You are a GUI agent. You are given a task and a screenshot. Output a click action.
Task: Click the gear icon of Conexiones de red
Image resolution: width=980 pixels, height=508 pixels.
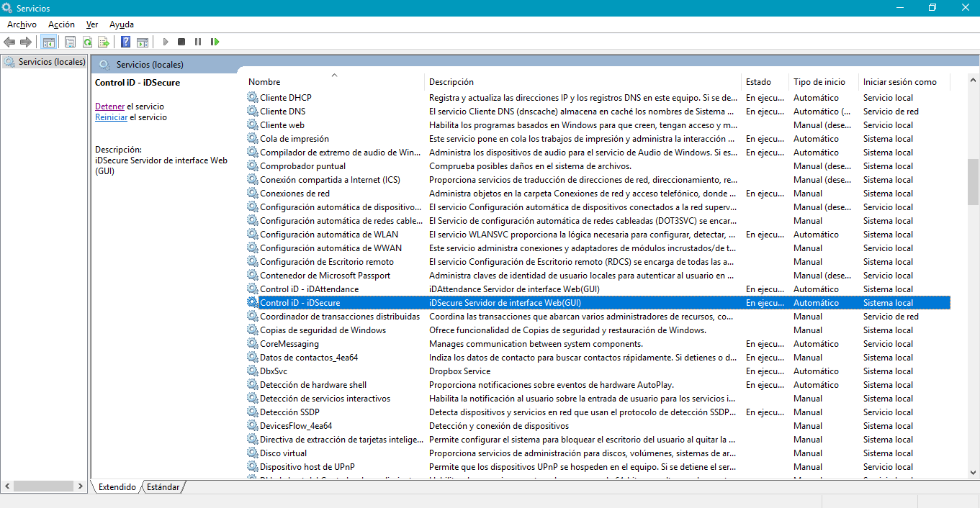pyautogui.click(x=253, y=193)
